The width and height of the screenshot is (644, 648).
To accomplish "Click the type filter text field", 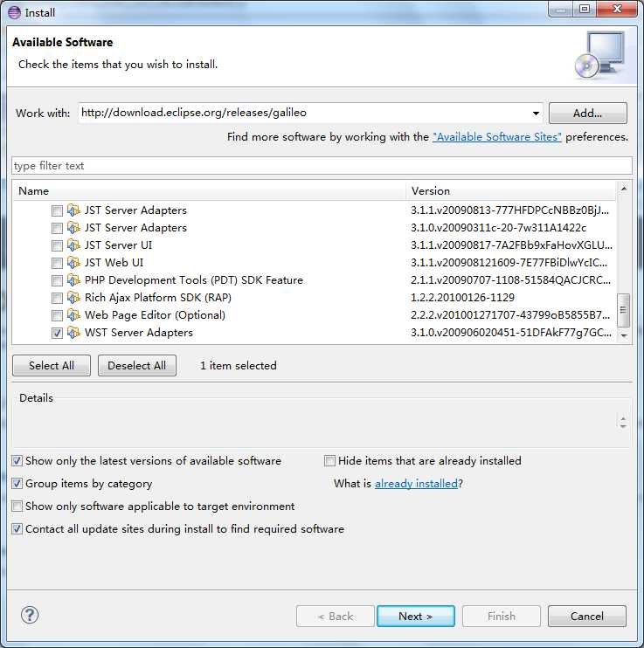I will 322,166.
